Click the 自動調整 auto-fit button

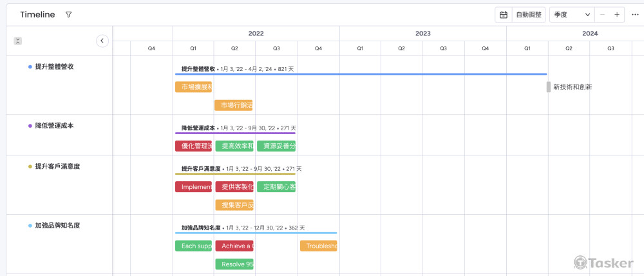529,15
